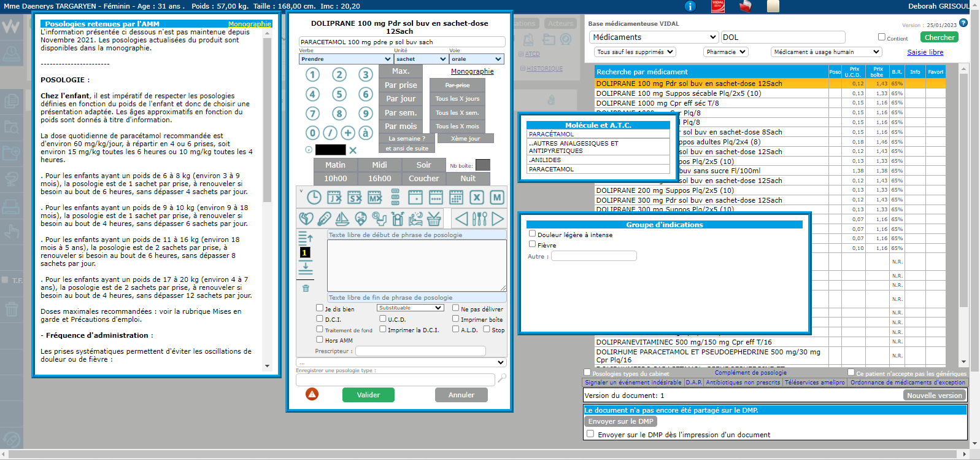
Task: Open 'Tous sauf les supprimés' dropdown
Action: 635,52
